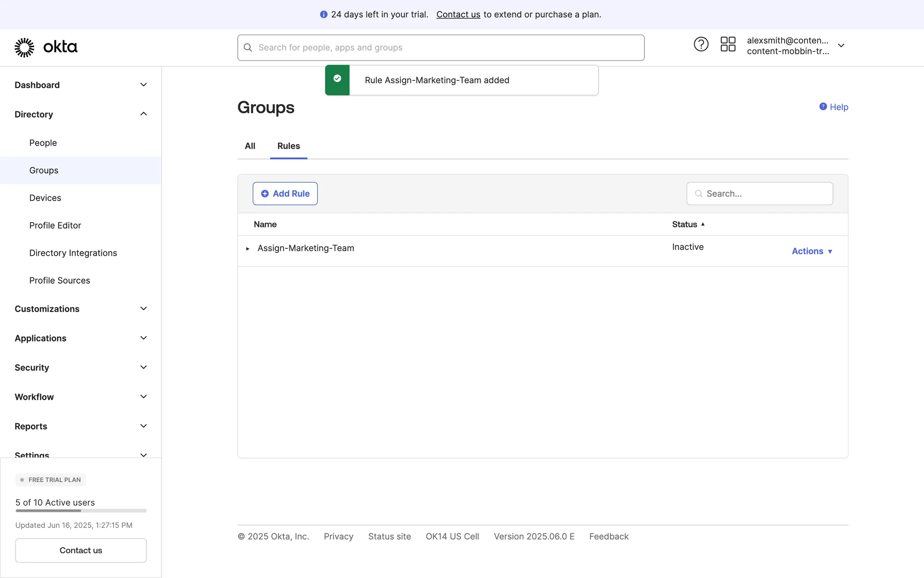Expand the Assign-Marketing-Team rule row
The width and height of the screenshot is (924, 578).
248,249
